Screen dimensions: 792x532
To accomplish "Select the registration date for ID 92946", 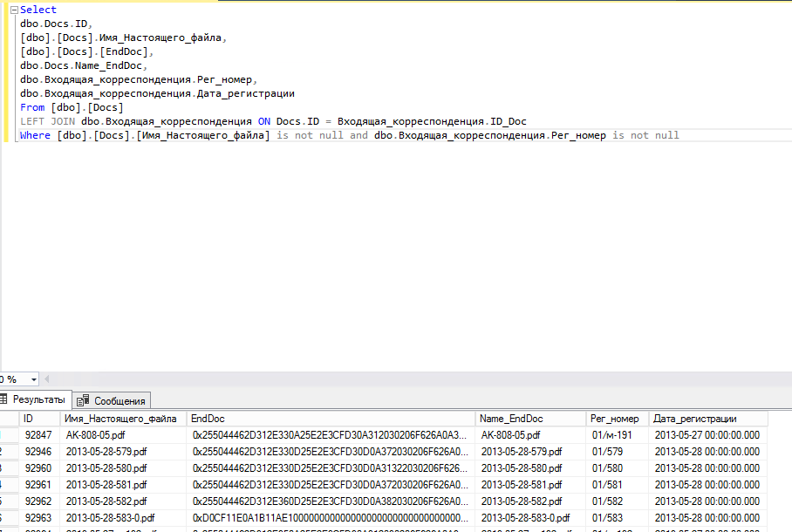I will pos(708,452).
